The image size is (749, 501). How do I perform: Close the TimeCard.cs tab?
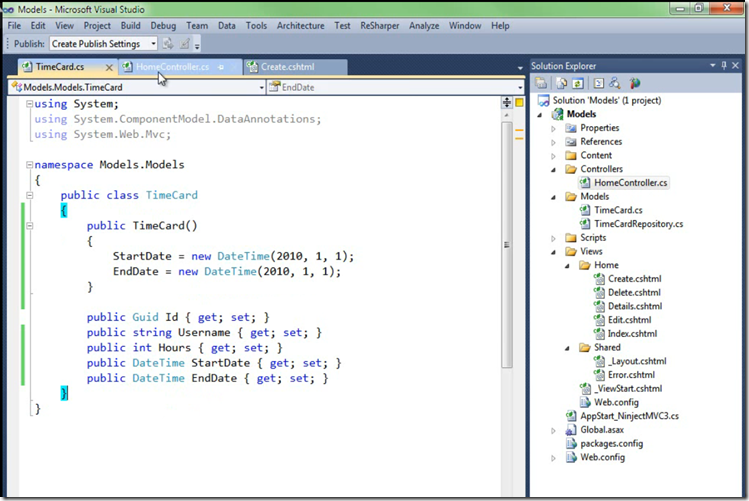(109, 67)
